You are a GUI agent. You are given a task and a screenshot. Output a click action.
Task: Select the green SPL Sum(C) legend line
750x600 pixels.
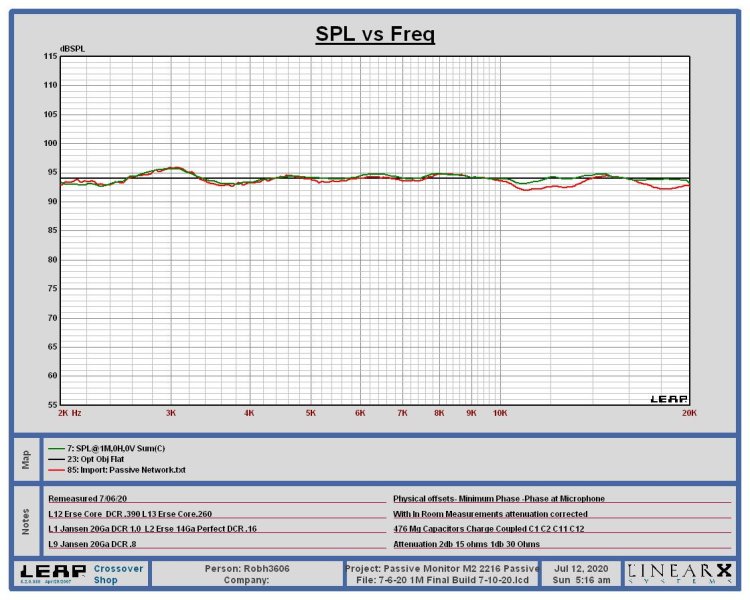click(x=54, y=448)
